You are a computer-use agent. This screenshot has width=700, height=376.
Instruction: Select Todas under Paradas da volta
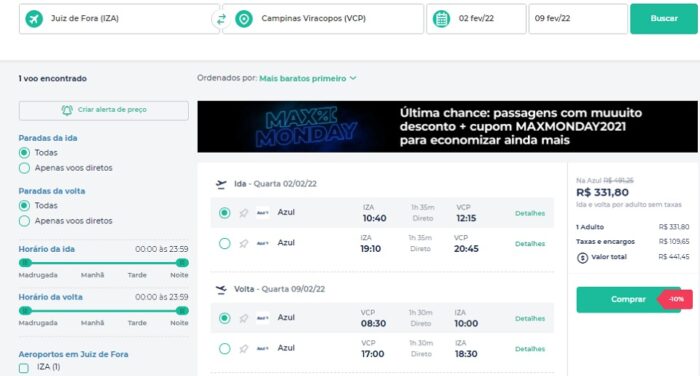(25, 206)
